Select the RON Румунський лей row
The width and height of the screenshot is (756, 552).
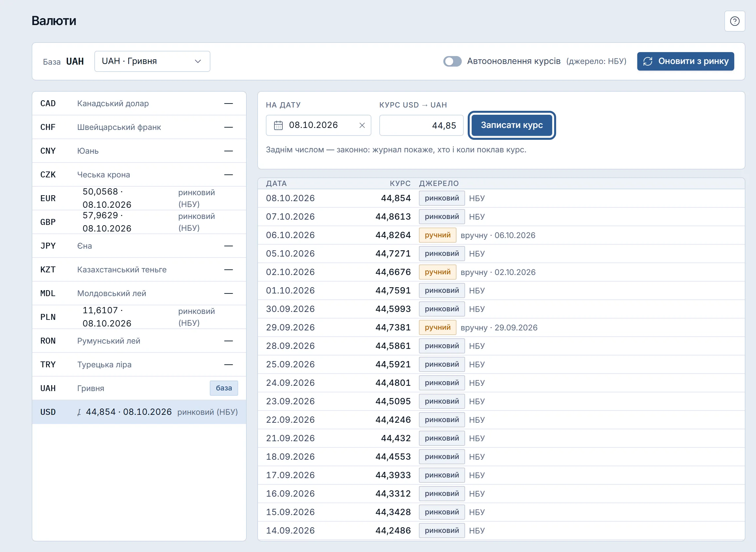click(139, 341)
